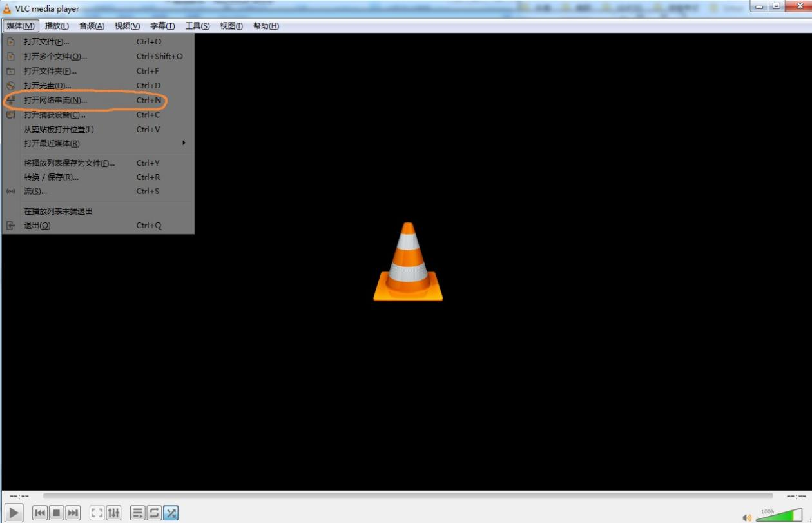Close the open 媒体(M) menu
The width and height of the screenshot is (812, 523).
21,26
